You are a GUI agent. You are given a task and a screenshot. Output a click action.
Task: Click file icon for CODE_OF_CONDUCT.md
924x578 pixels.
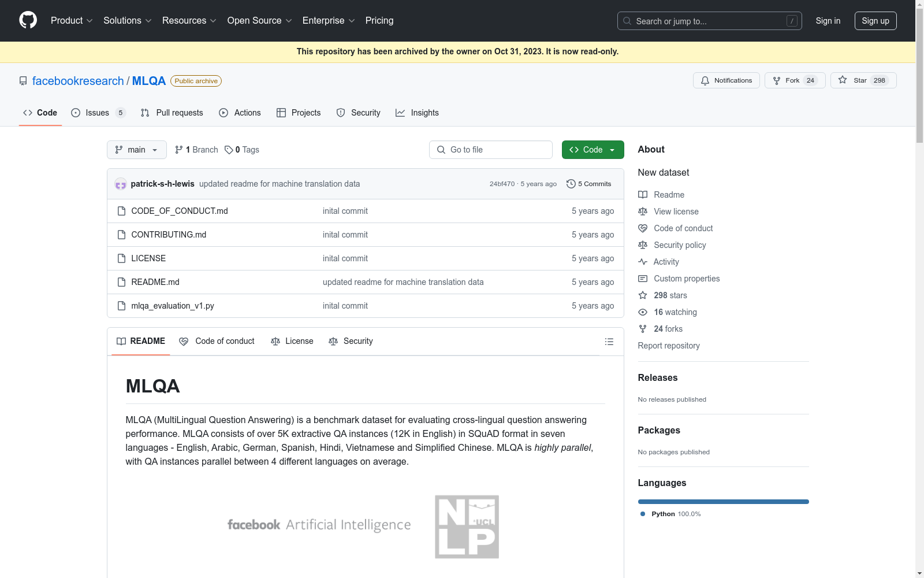(121, 211)
